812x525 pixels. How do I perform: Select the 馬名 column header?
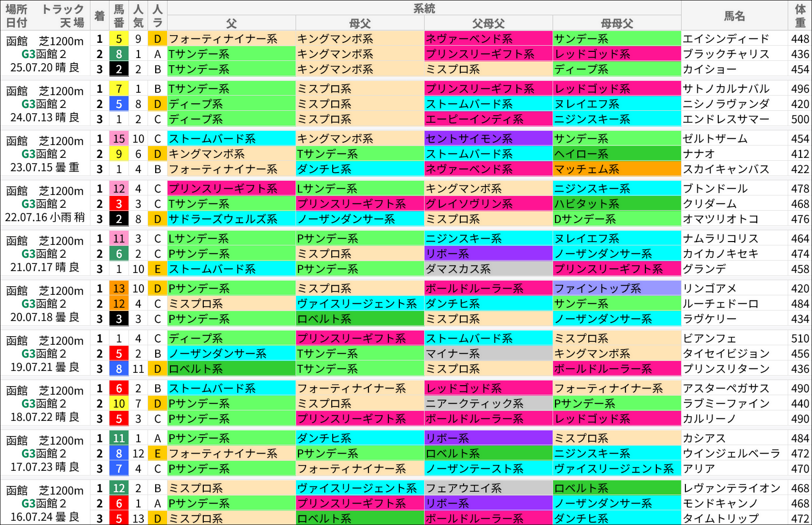[x=734, y=16]
